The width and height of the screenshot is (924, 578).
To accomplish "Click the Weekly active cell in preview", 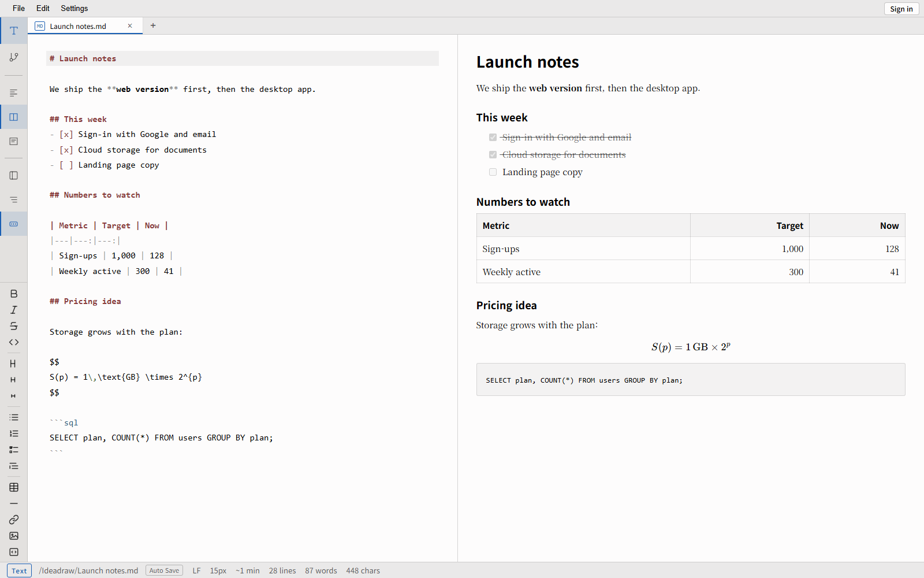I will coord(583,272).
